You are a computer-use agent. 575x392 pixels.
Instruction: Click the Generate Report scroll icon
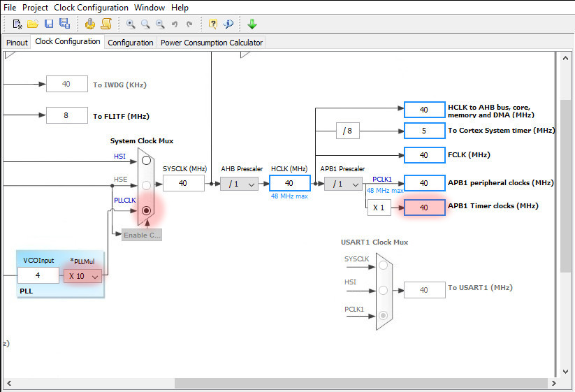pos(106,24)
